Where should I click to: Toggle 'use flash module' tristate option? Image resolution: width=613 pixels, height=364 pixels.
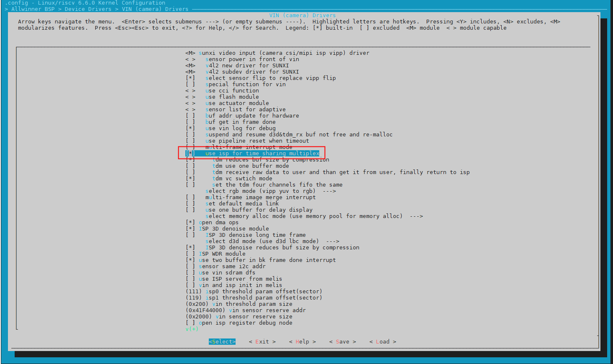click(x=190, y=97)
